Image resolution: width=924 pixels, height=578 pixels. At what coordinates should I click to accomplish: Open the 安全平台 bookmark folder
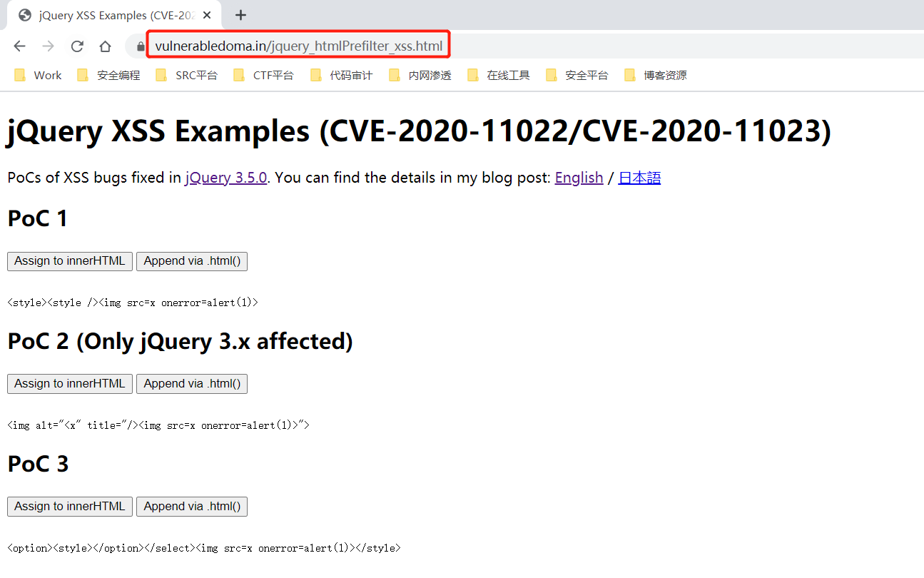[577, 75]
